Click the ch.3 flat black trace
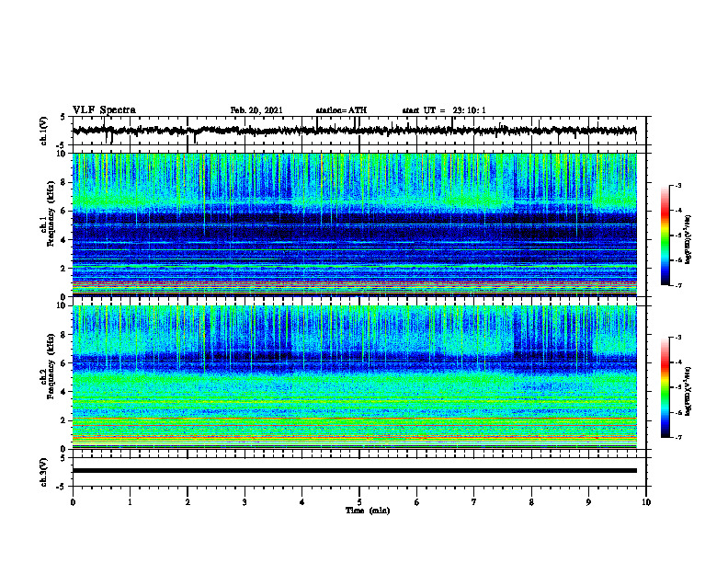Viewport: 728px width, 563px height. coord(354,471)
